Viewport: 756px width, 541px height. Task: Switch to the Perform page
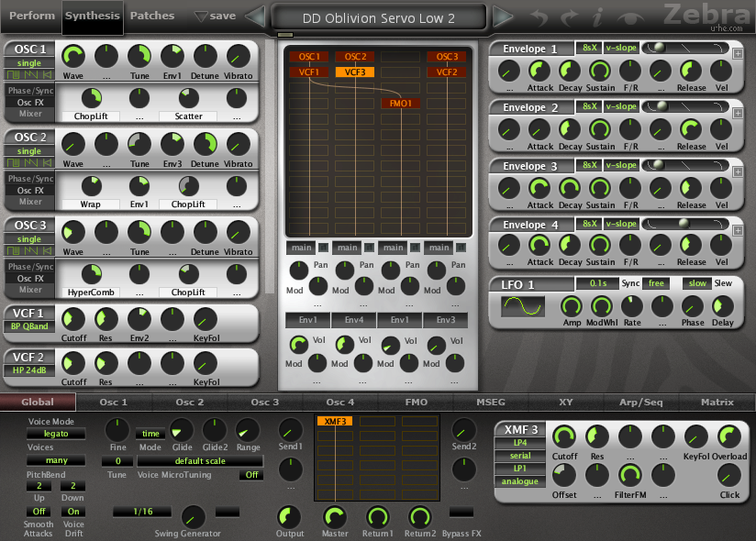[x=32, y=16]
